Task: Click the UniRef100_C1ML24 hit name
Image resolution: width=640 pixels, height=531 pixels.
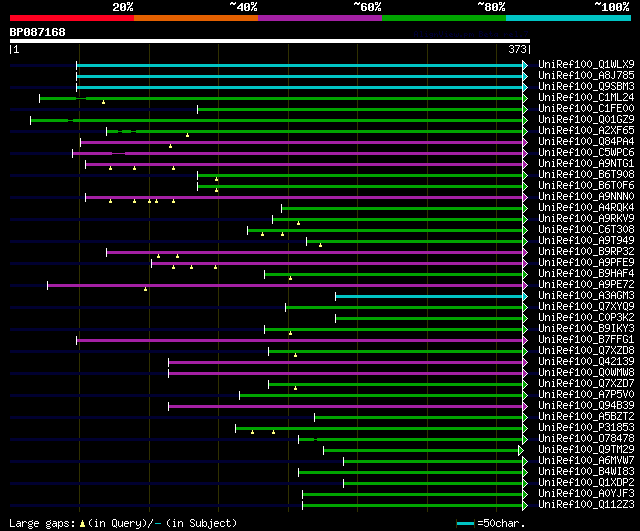Action: coord(586,98)
